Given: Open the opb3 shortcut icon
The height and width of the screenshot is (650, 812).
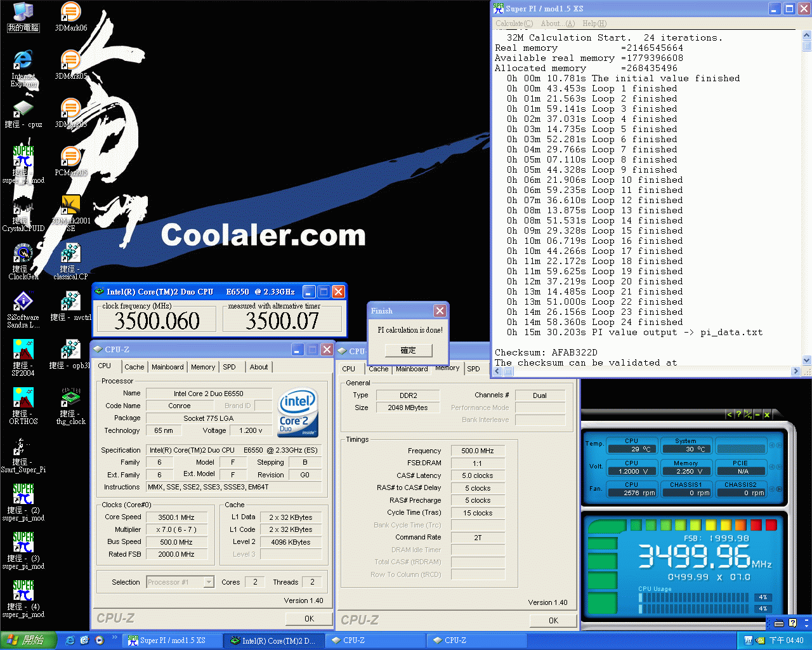Looking at the screenshot, I should point(70,354).
